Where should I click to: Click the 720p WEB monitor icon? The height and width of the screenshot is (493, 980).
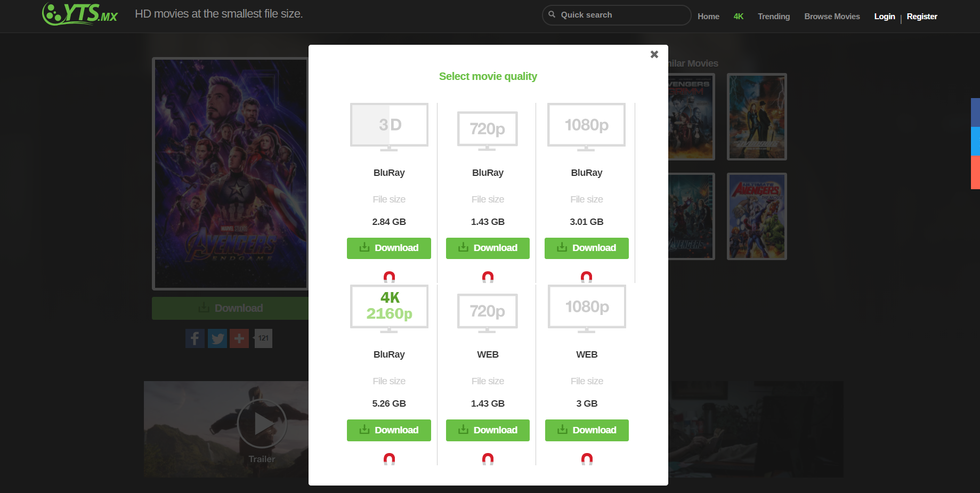[x=488, y=313]
